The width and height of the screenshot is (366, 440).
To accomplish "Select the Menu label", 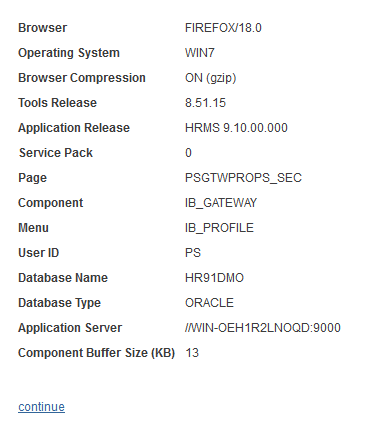I will 33,228.
